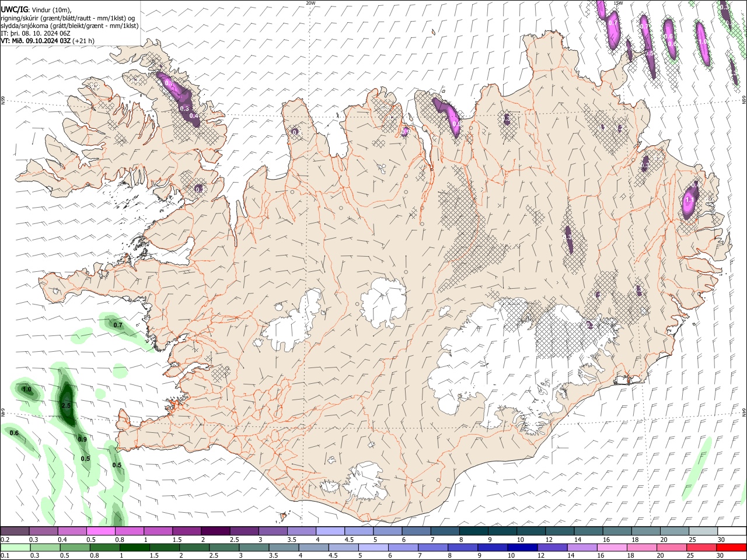Choose the deep blue 10 rain legend swatch
Screen dimensions: 747x560
pyautogui.click(x=522, y=547)
